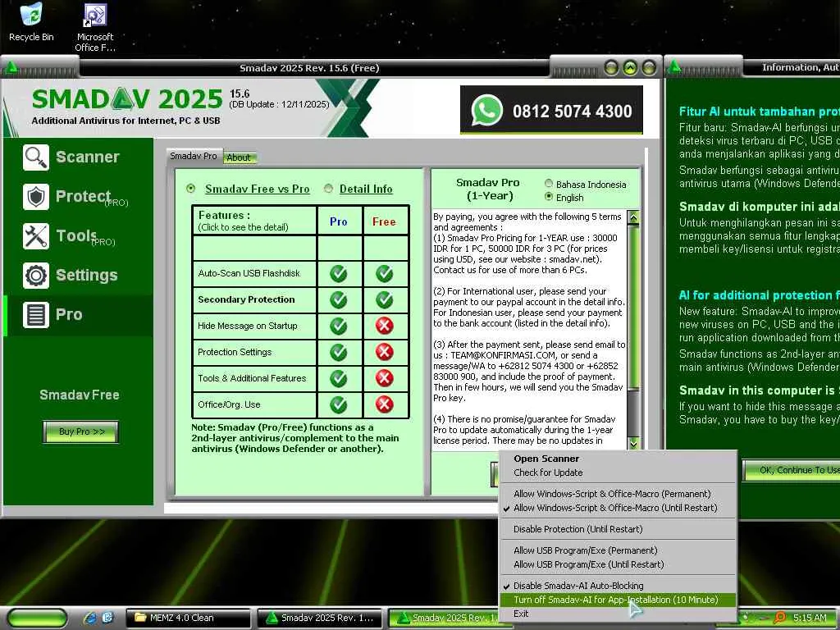
Task: Click Pro checkmark for Protection Settings
Action: pyautogui.click(x=338, y=352)
